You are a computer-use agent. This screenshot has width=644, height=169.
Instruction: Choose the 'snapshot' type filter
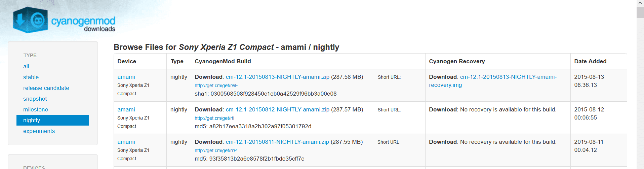coord(35,99)
